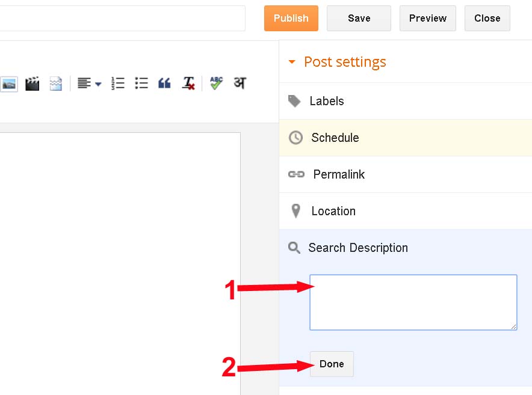Open the Permalink setting
Screen dimensions: 532x395
(339, 174)
